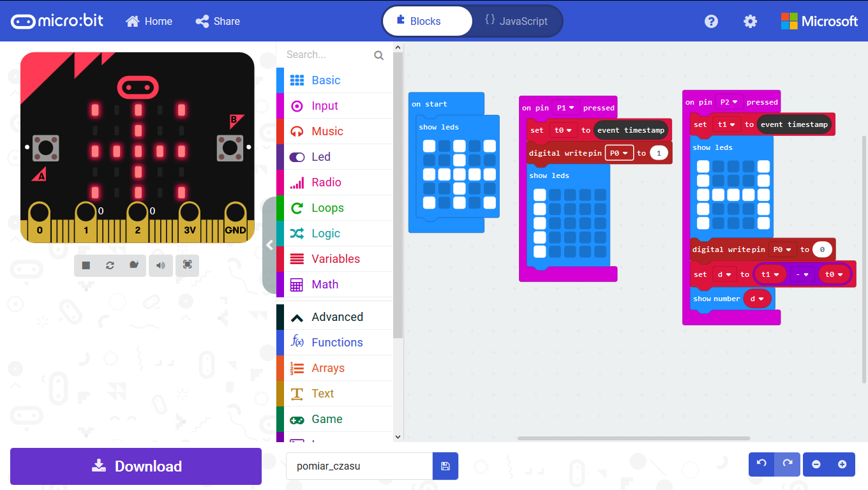This screenshot has width=868, height=490.
Task: Open the settings gear menu
Action: tap(750, 21)
